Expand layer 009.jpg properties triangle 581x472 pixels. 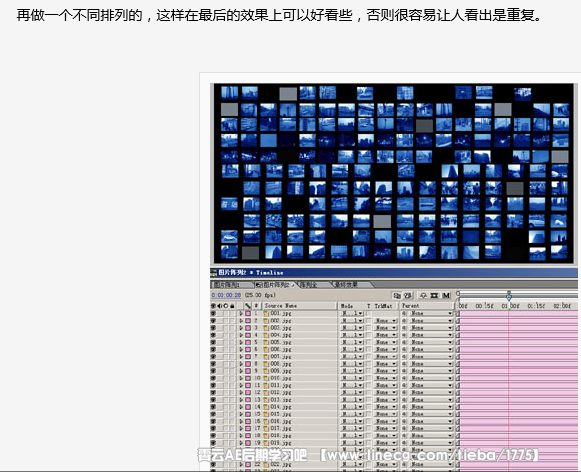pos(241,371)
